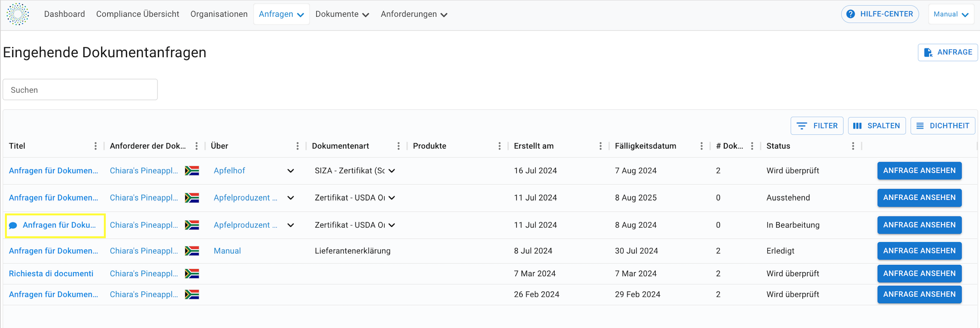Viewport: 980px width, 328px height.
Task: Sort by Erstellt am column header
Action: tap(534, 146)
